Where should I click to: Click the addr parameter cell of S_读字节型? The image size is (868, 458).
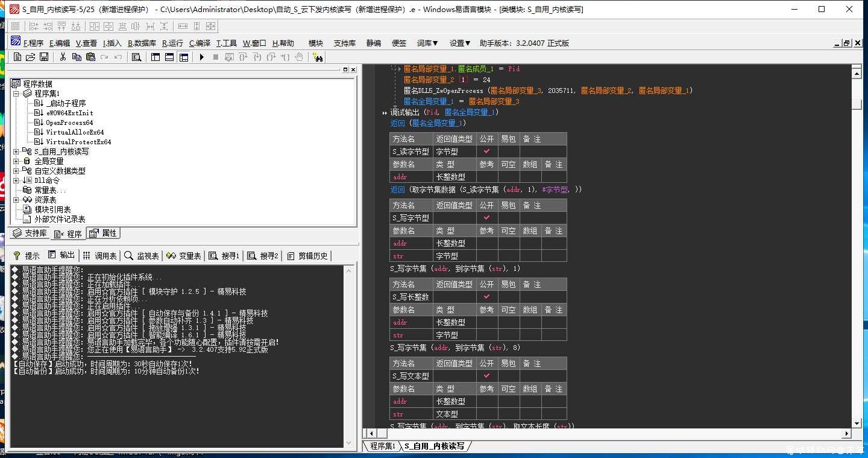click(412, 177)
